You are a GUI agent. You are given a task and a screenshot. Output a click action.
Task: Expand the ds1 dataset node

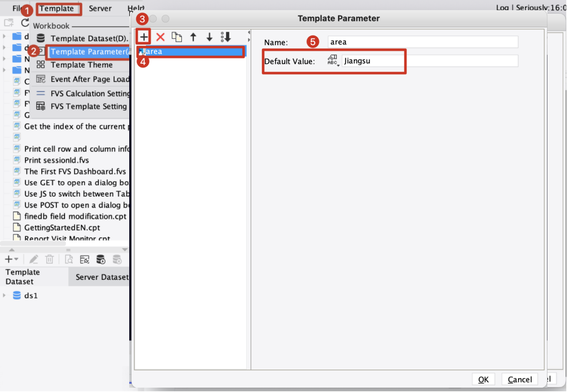point(4,295)
